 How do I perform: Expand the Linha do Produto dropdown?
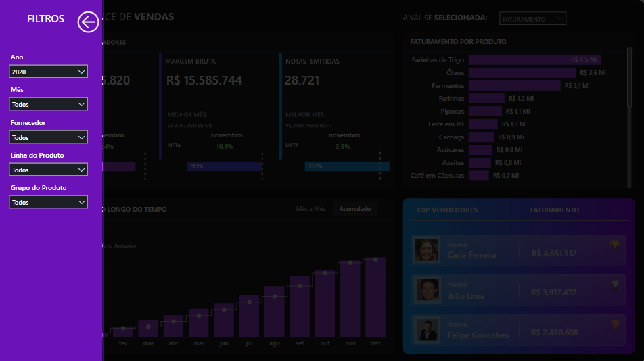coord(49,170)
